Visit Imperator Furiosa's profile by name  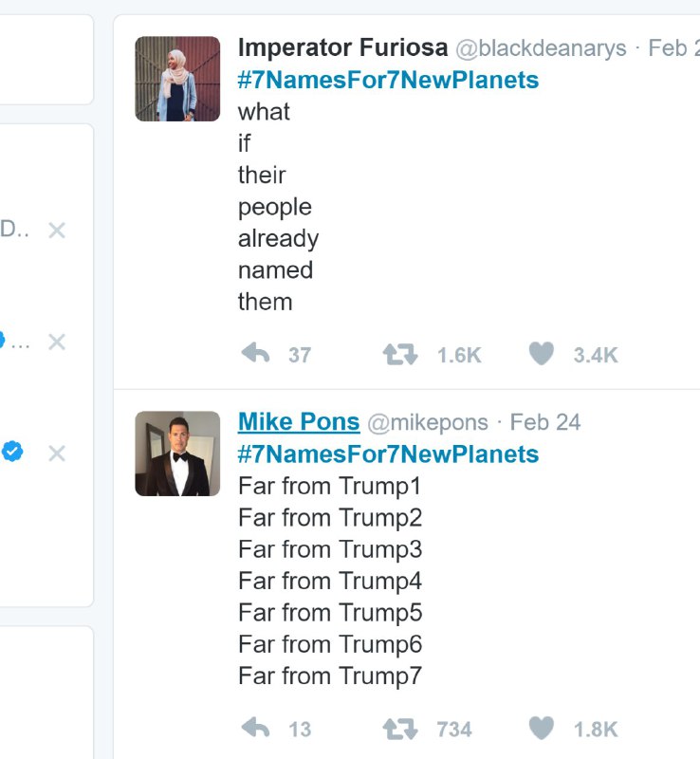click(x=342, y=47)
